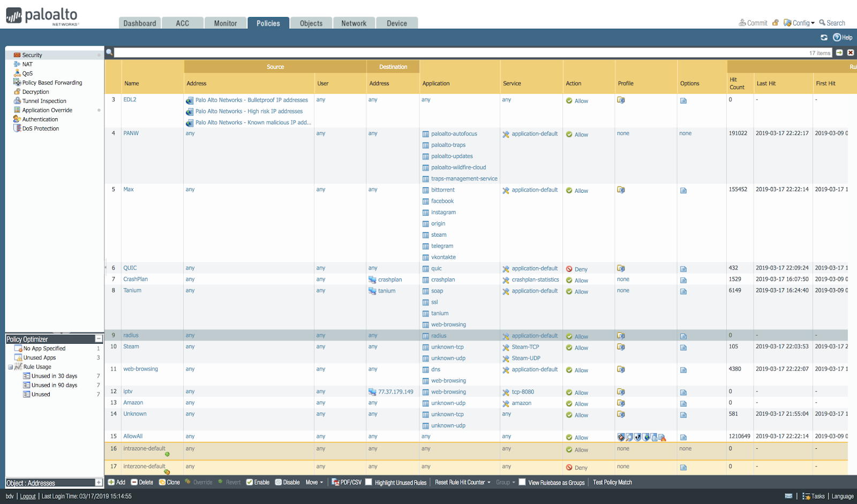857x504 pixels.
Task: Disable the selected rule
Action: [x=288, y=482]
